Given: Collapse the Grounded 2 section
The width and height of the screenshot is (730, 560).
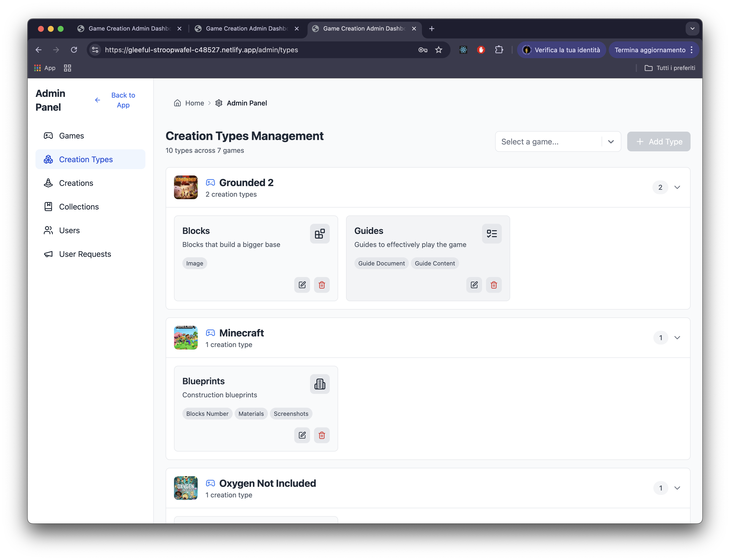Looking at the screenshot, I should 677,187.
